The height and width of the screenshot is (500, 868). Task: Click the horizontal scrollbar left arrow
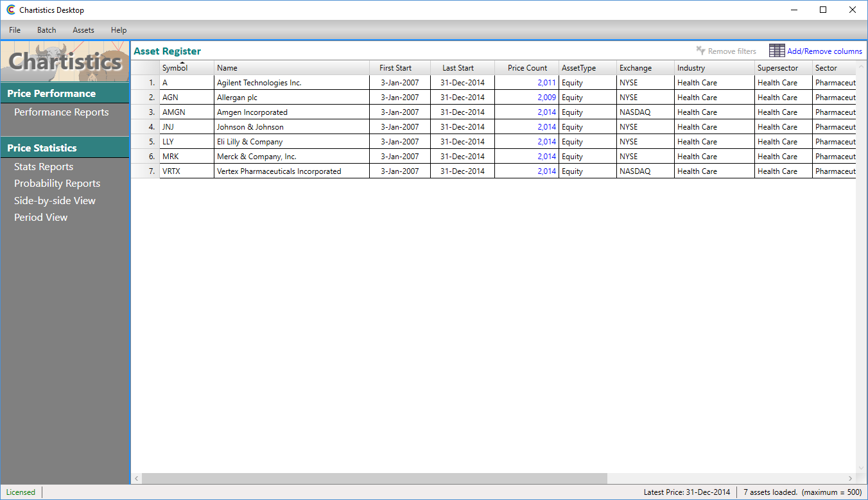136,479
